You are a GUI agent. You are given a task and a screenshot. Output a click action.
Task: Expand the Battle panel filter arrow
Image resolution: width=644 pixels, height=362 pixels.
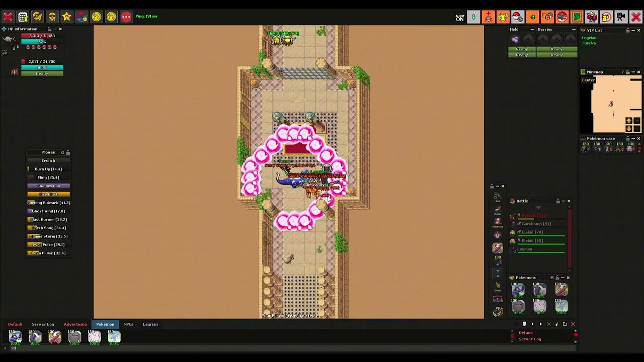[x=538, y=207]
